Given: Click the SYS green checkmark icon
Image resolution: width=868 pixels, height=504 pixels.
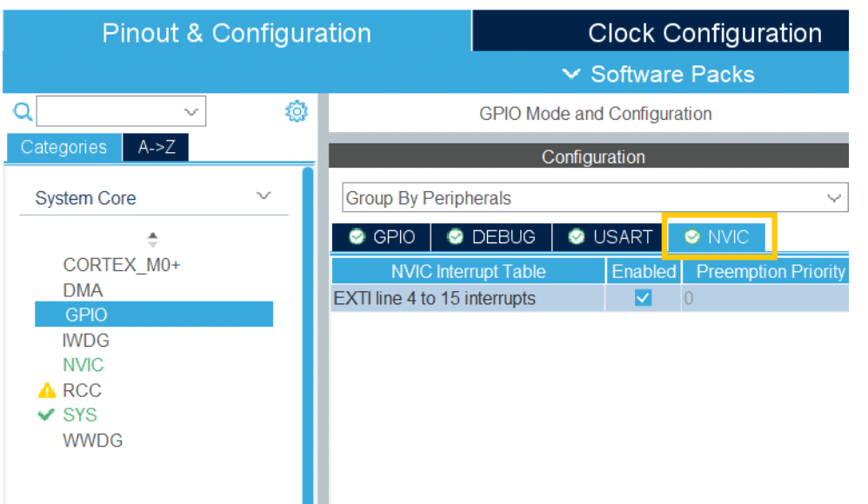Looking at the screenshot, I should coord(47,415).
